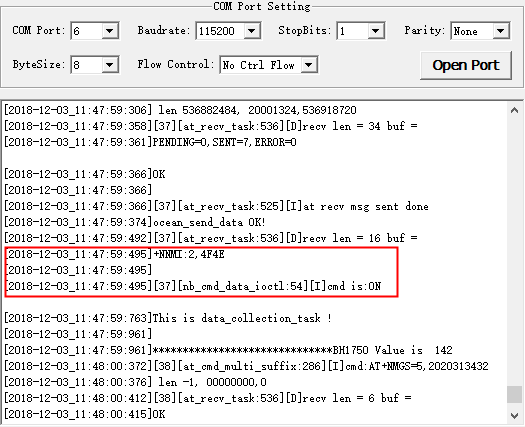
Task: Expand the Baudrate dropdown set to 115200
Action: pos(252,31)
